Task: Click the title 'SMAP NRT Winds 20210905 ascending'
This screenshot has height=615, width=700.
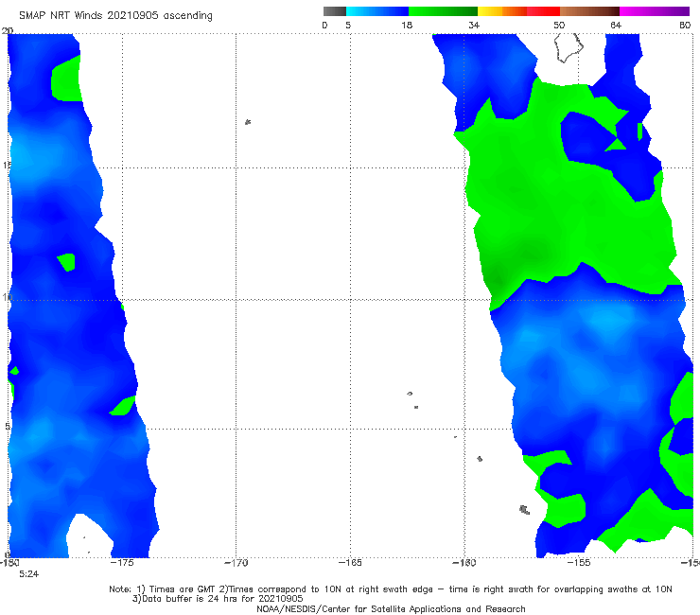Action: [x=115, y=15]
